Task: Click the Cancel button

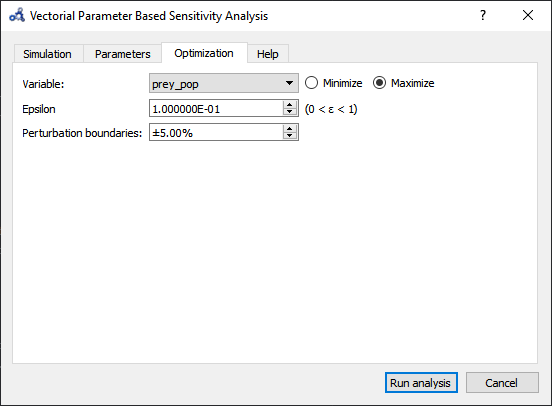Action: 502,382
